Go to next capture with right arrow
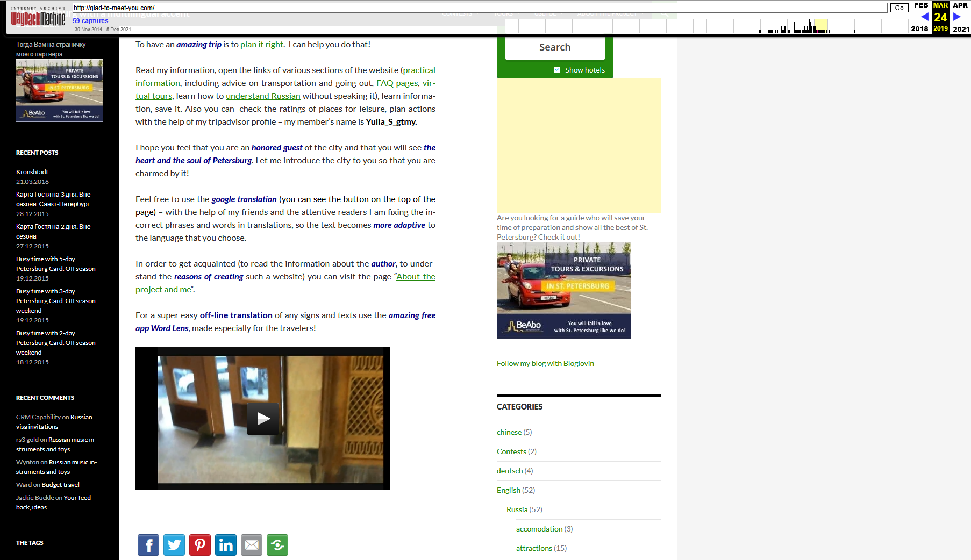Viewport: 971px width, 560px height. pos(957,17)
